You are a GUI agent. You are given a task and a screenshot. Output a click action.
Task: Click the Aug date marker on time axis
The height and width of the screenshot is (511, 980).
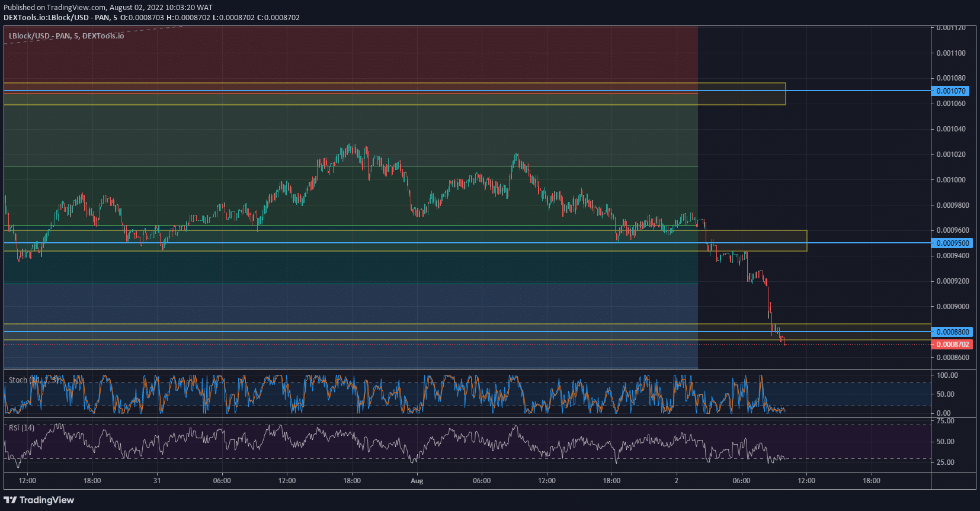[x=417, y=481]
